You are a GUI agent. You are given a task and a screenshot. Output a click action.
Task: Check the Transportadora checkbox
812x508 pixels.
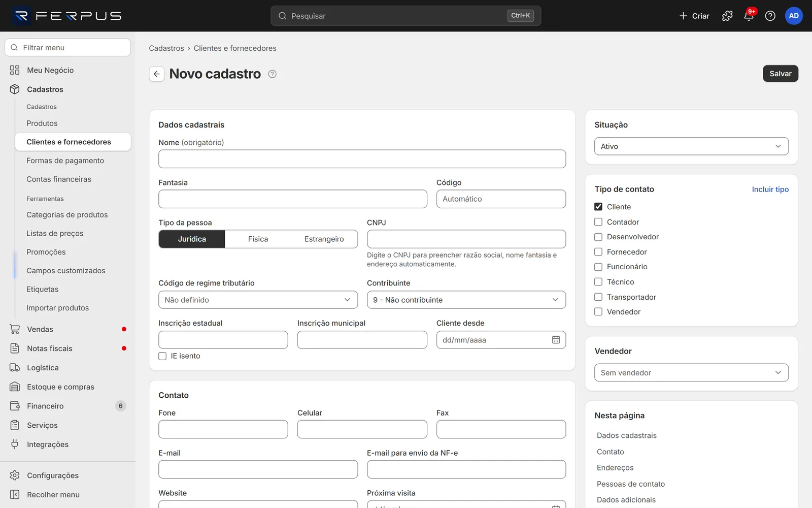point(598,297)
